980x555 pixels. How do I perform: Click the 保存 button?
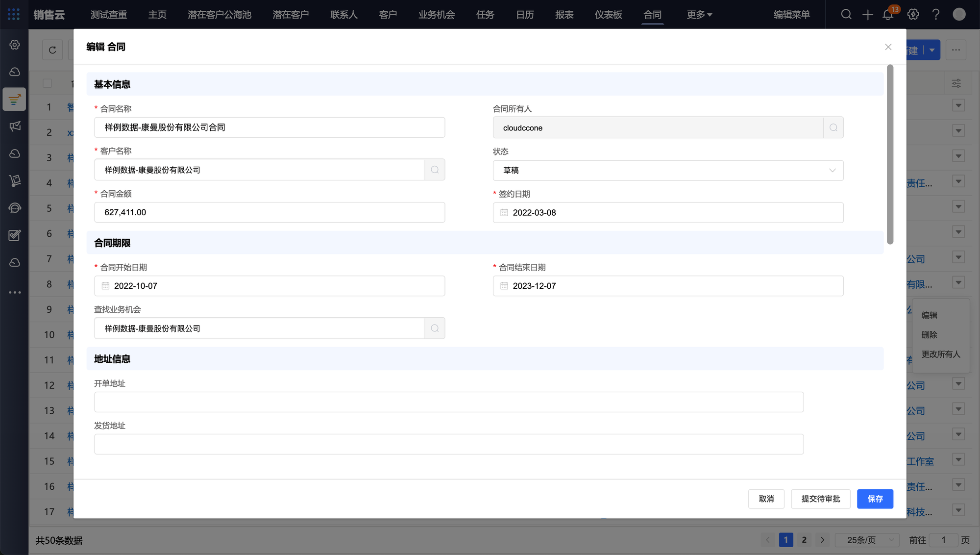(875, 499)
